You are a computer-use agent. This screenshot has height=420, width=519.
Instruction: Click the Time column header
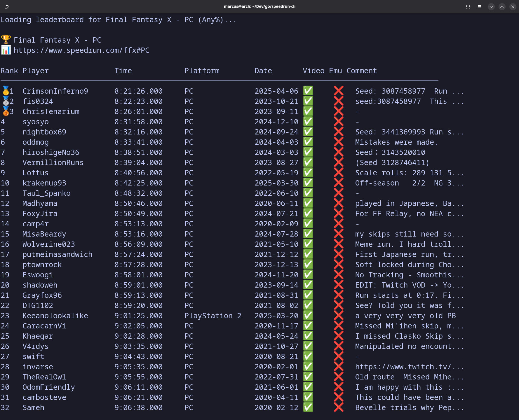click(123, 71)
